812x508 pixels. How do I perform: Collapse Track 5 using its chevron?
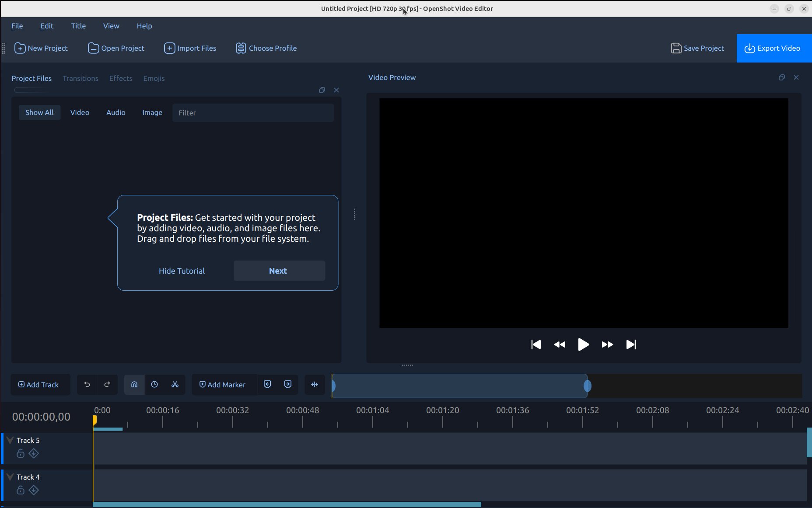point(9,440)
